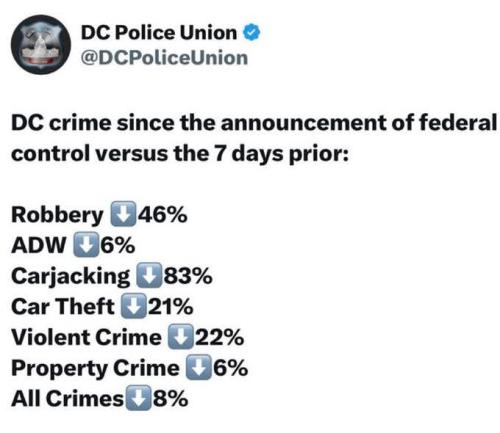The image size is (500, 433).
Task: Click the down arrow emoji beside All Crimes
Action: point(138,398)
